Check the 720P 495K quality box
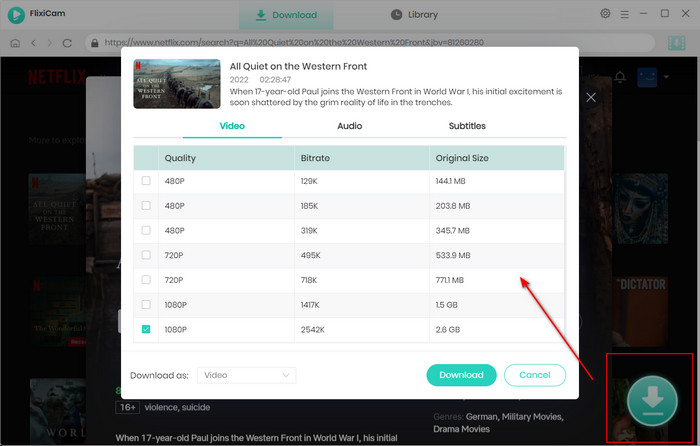 pos(146,254)
